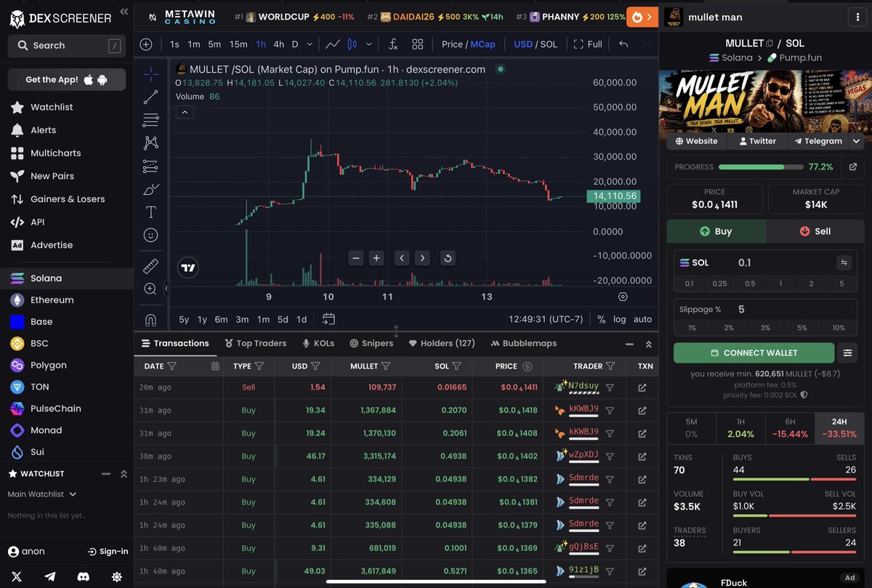Image resolution: width=872 pixels, height=588 pixels.
Task: Click the Get the App button
Action: tap(66, 79)
